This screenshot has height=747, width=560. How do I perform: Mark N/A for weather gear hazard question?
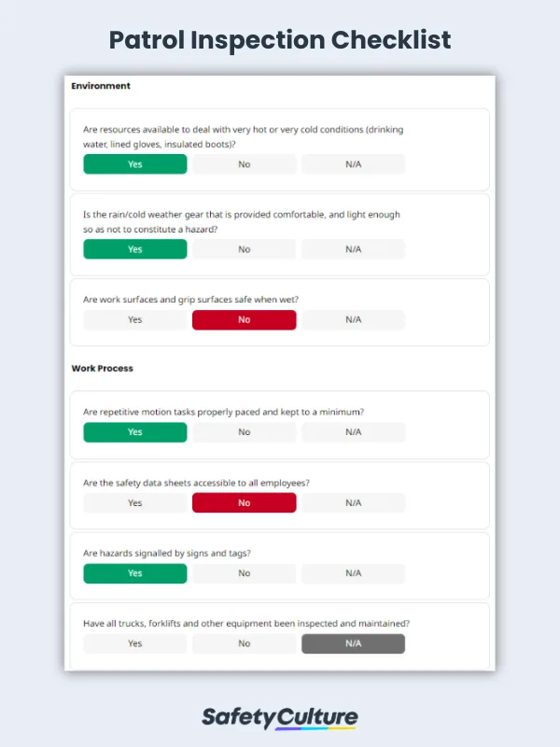point(353,249)
